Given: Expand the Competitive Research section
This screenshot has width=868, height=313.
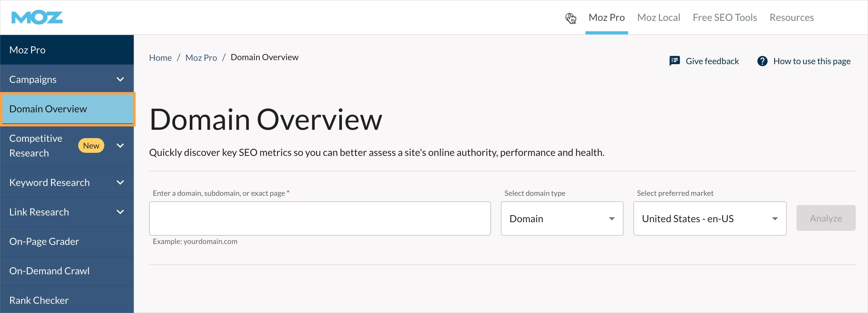Looking at the screenshot, I should 120,145.
